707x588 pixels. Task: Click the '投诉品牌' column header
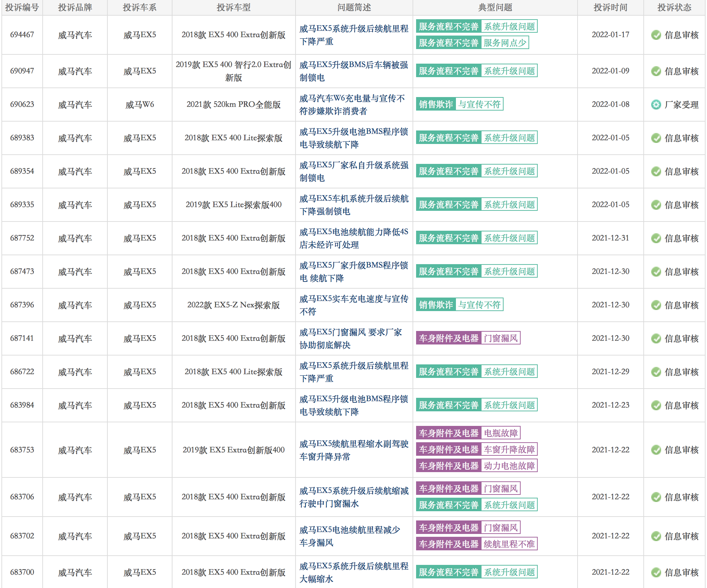(75, 7)
